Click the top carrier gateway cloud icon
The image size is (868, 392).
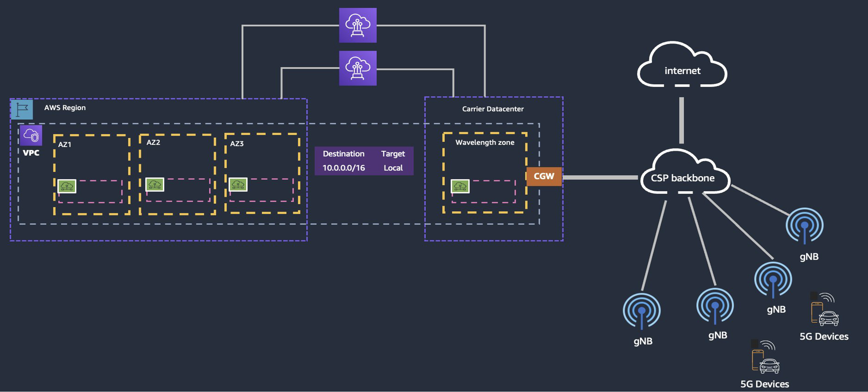point(358,25)
